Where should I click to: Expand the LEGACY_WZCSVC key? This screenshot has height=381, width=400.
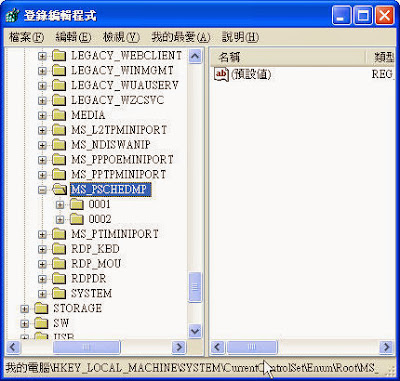(42, 100)
